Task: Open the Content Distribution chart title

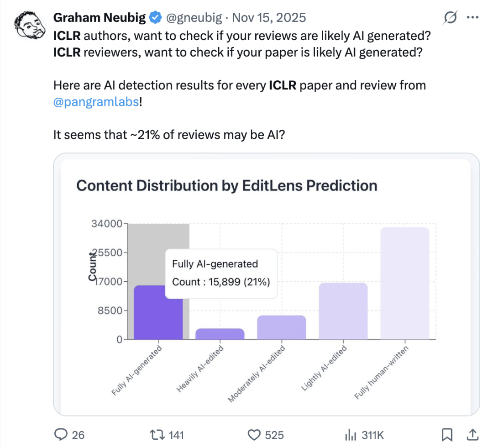Action: point(226,186)
